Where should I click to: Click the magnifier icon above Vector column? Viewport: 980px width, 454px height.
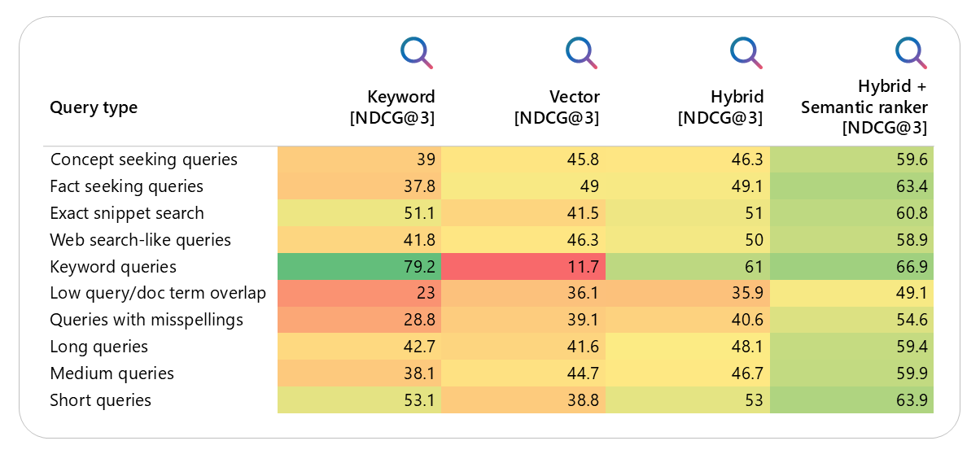tap(581, 52)
